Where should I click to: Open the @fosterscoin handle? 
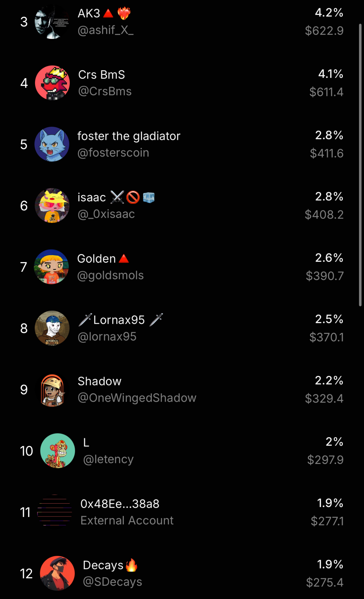point(113,153)
